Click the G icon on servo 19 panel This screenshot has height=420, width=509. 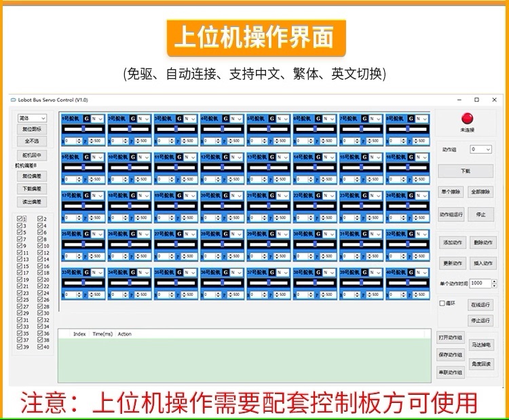[x=178, y=195]
